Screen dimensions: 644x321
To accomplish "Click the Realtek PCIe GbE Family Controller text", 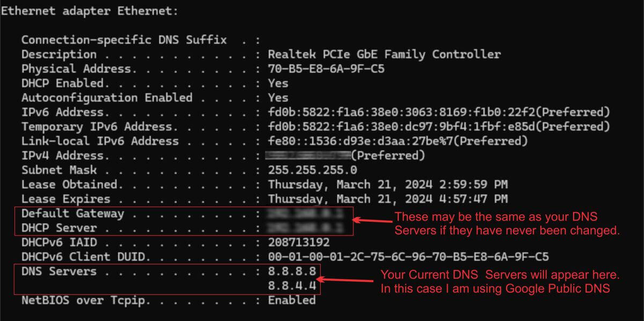I will click(384, 54).
